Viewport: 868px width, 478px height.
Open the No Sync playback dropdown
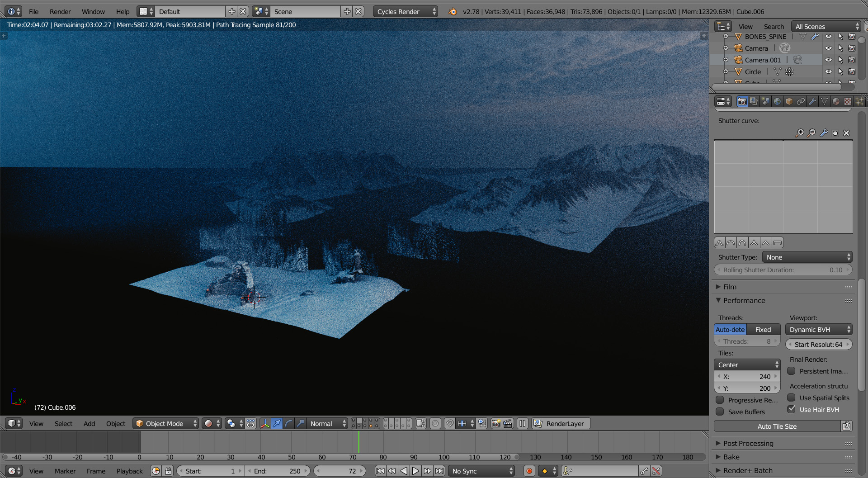[481, 471]
